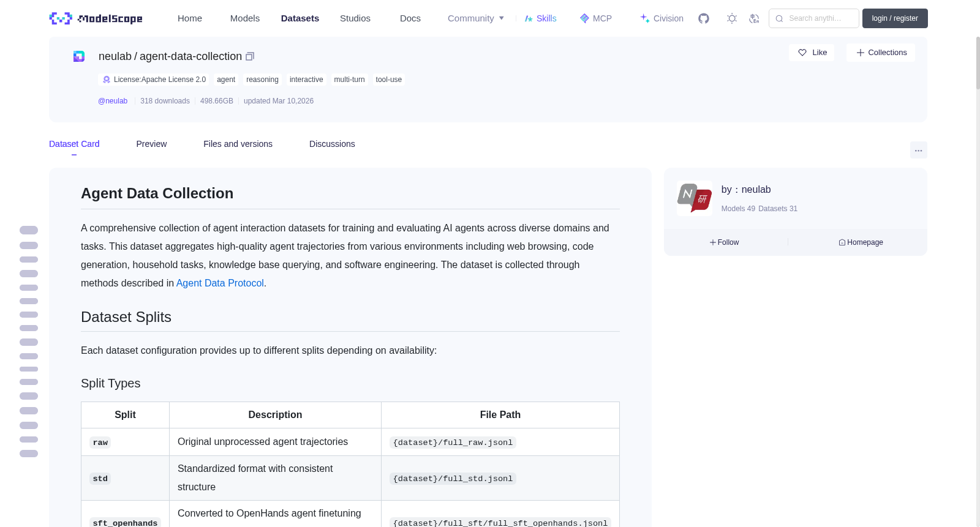Click the Like button label
980x527 pixels.
[x=820, y=53]
